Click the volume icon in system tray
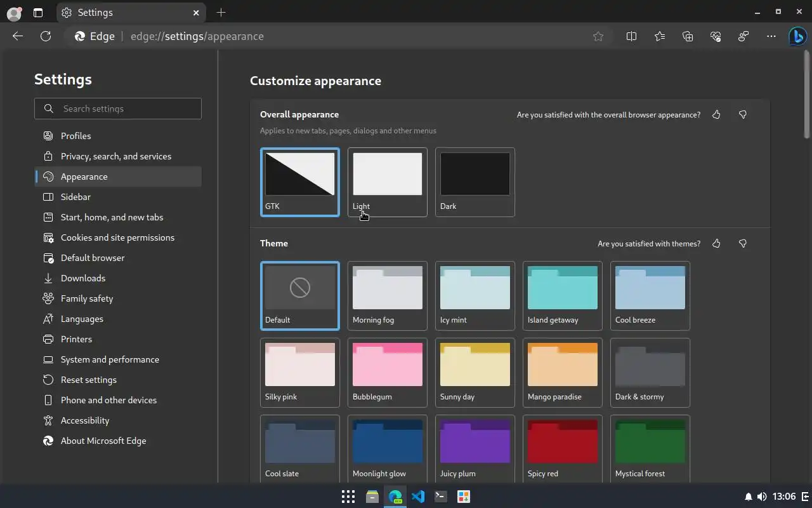Viewport: 812px width, 508px height. coord(762,497)
